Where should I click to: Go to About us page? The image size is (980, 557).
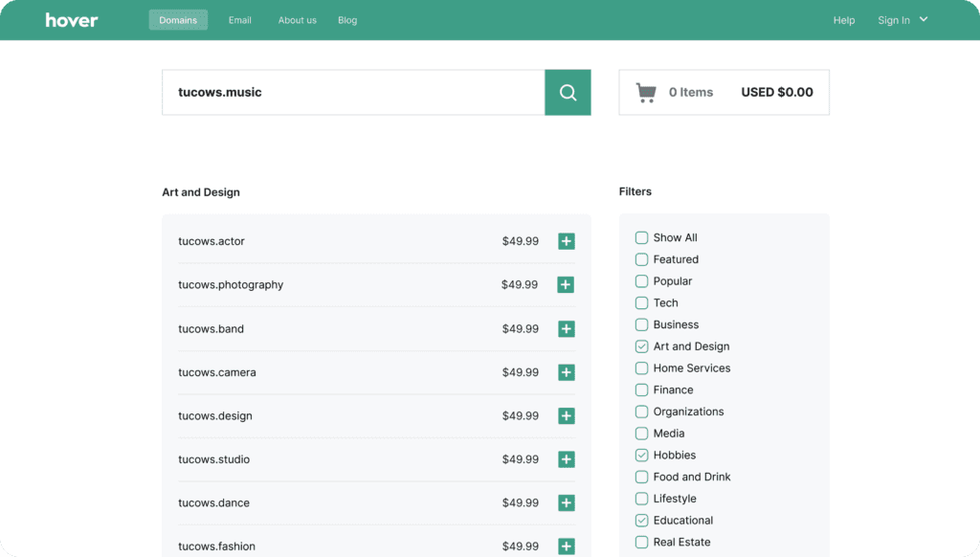pos(298,20)
